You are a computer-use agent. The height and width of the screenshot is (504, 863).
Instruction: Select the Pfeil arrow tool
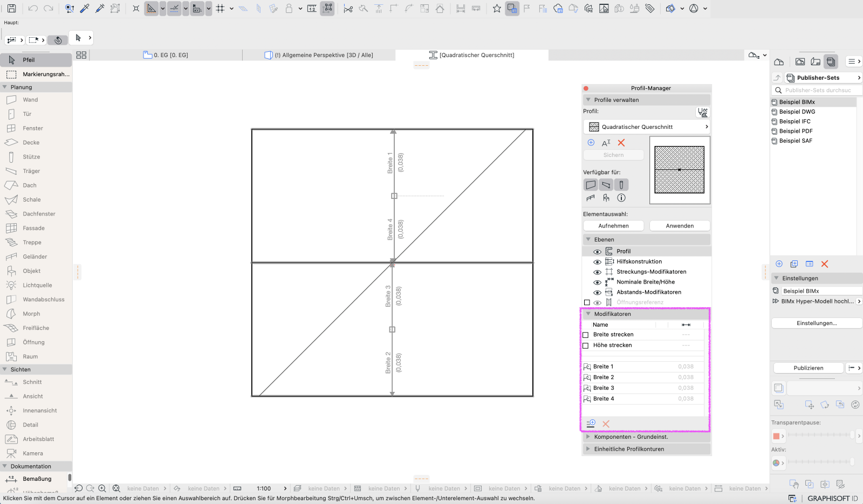36,60
